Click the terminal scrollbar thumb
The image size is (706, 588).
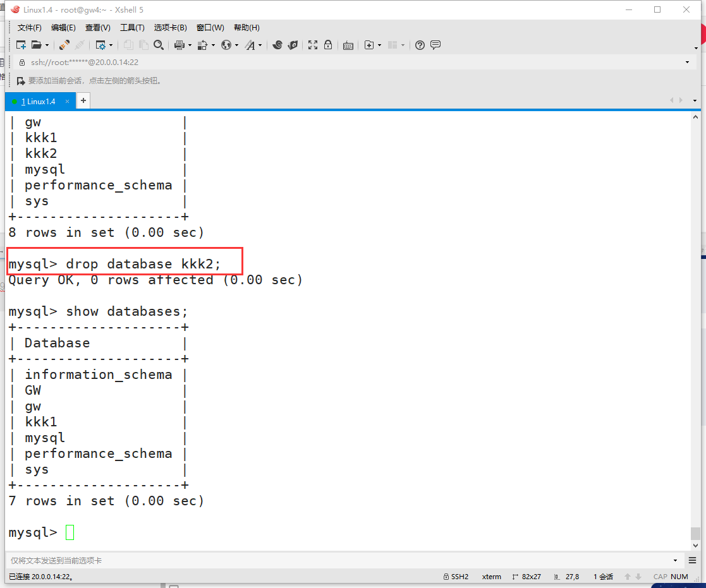695,534
